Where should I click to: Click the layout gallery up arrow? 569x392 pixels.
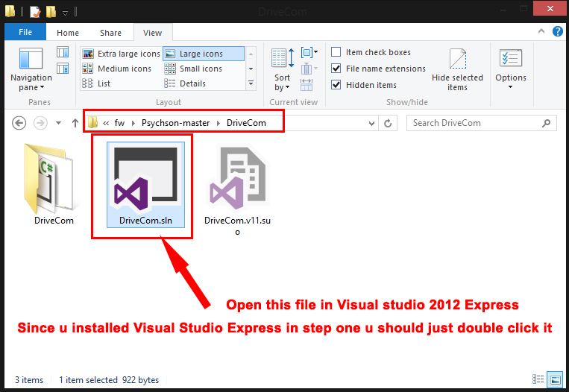pos(251,54)
